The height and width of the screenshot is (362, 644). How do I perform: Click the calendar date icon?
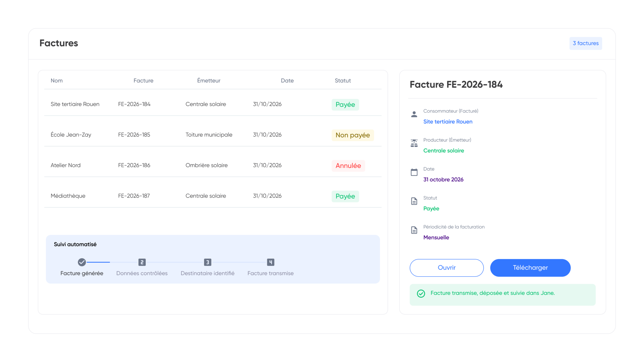pos(414,172)
